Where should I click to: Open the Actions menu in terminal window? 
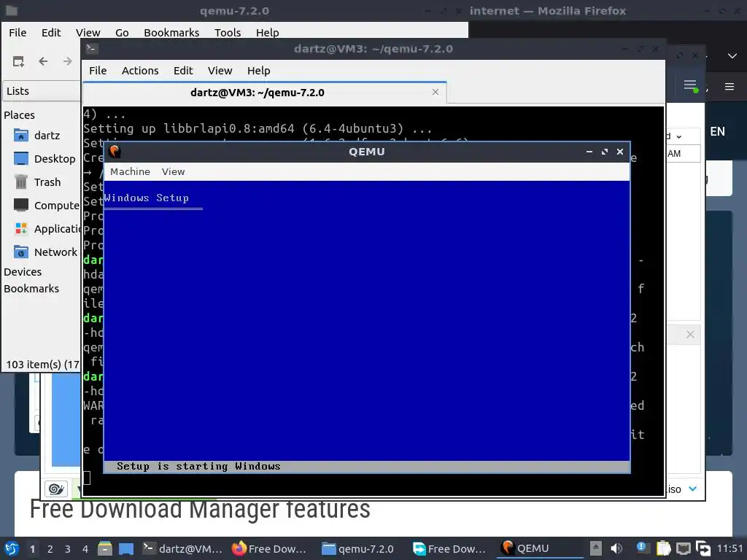[x=140, y=71]
